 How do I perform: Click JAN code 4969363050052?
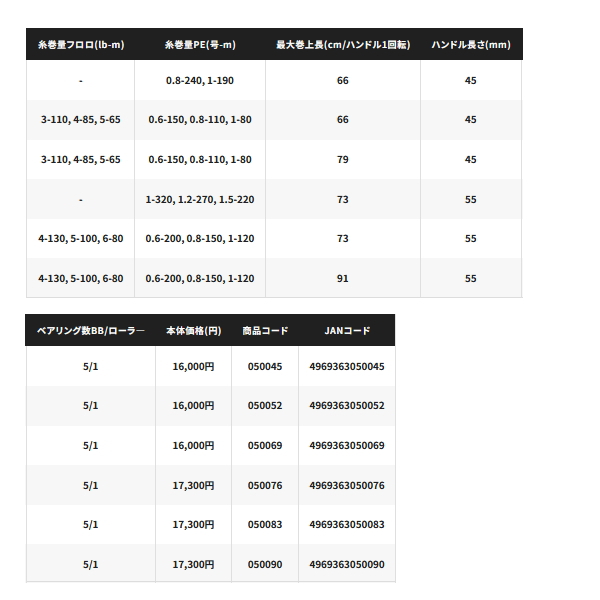pos(347,406)
